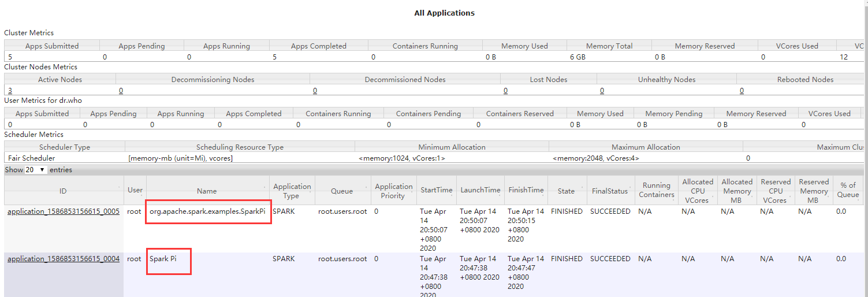Sort by Reserved Memory MB column
This screenshot has width=868, height=297.
click(814, 191)
